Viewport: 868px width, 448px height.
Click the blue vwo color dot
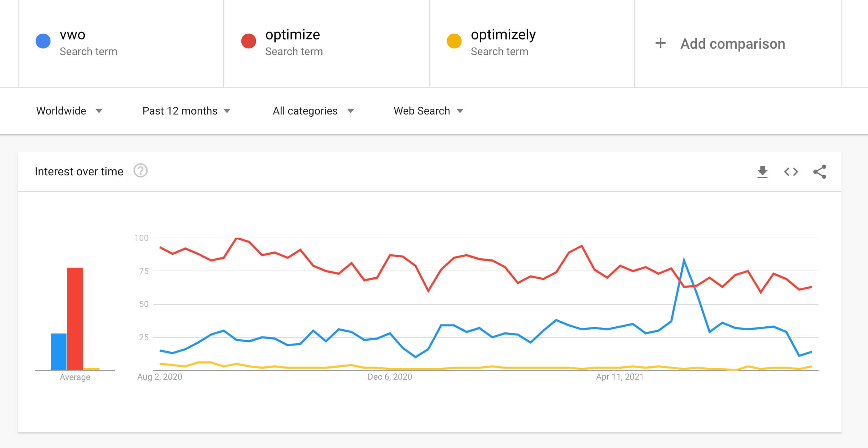[x=43, y=41]
